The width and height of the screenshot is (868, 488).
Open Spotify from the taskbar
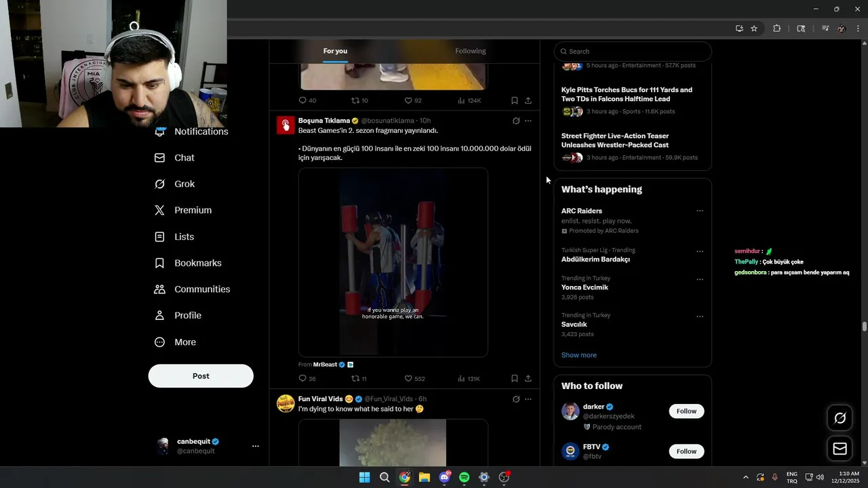coord(464,477)
